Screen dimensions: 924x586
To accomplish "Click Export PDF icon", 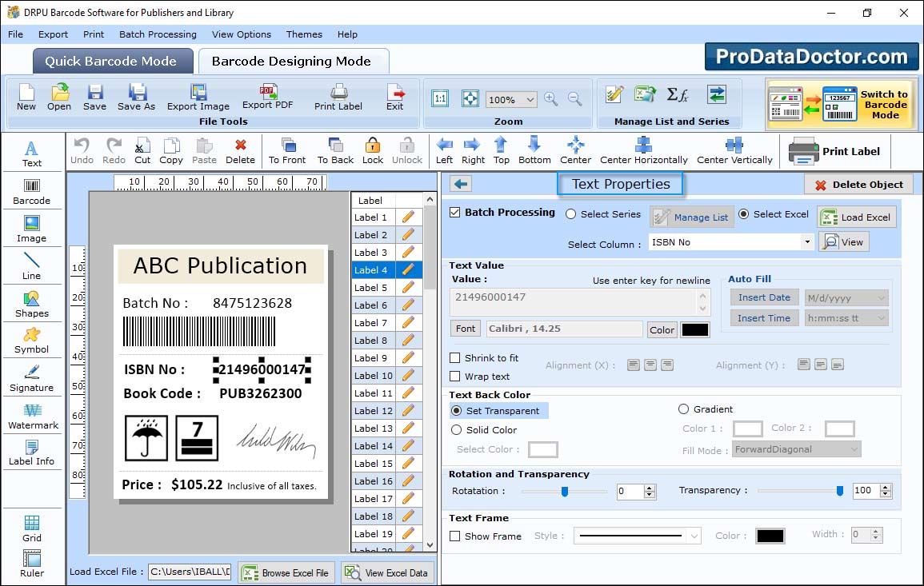I will (x=267, y=97).
